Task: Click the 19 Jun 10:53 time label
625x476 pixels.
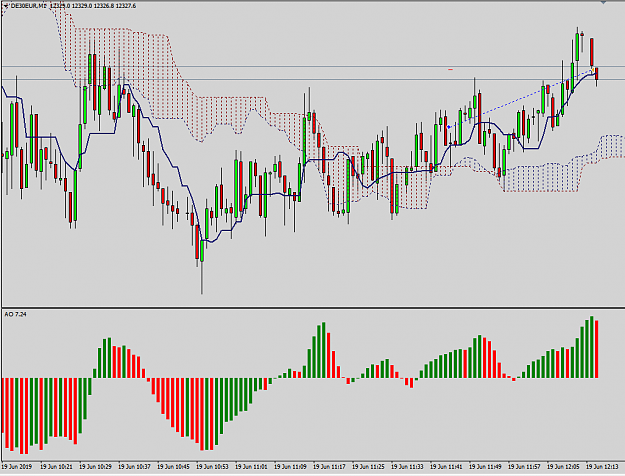Action: click(x=213, y=466)
